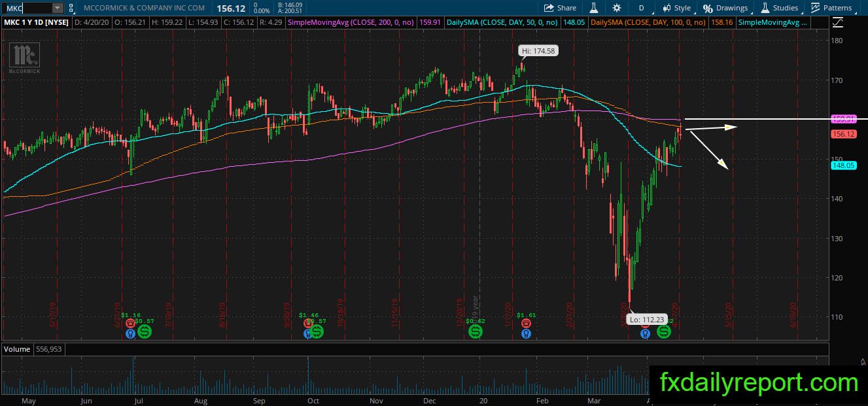The image size is (868, 406).
Task: Click the volume value 556,953
Action: click(x=49, y=349)
